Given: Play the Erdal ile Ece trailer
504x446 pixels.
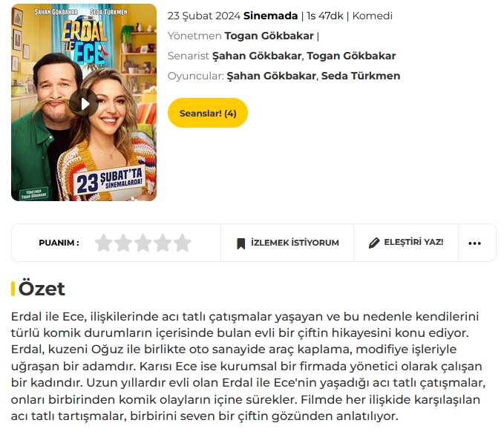Looking at the screenshot, I should click(x=84, y=103).
